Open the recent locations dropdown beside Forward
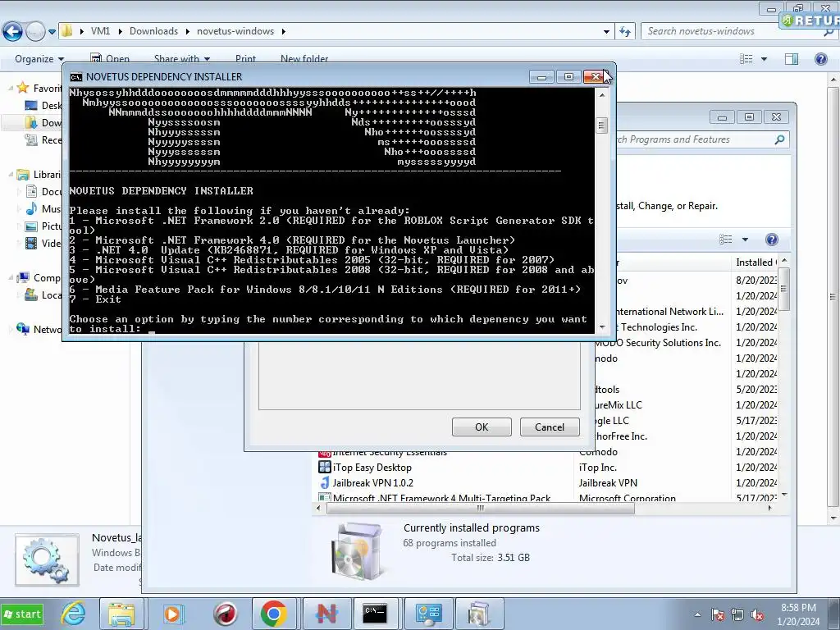840x630 pixels. pos(52,32)
